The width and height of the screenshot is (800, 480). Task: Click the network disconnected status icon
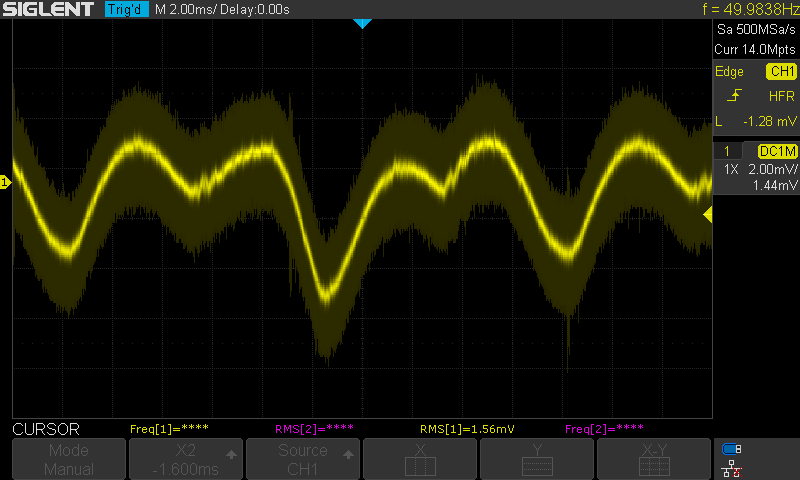[x=731, y=469]
